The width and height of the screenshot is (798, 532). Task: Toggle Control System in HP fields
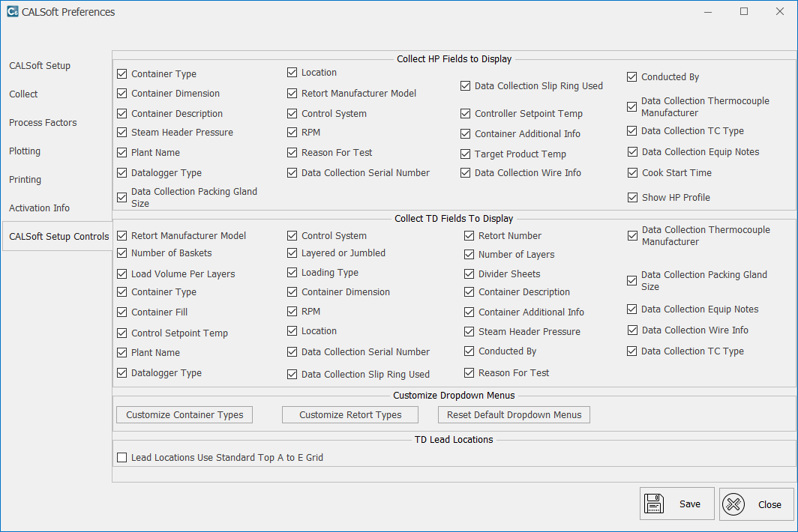[292, 113]
